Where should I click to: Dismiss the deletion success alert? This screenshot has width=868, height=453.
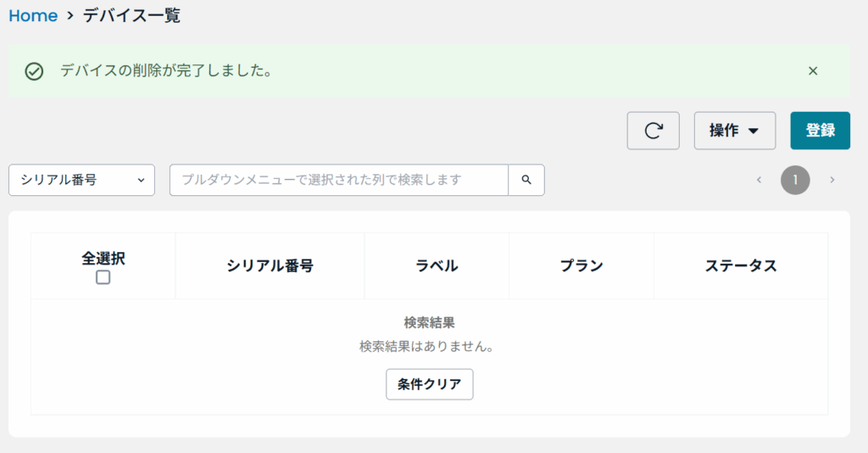813,71
